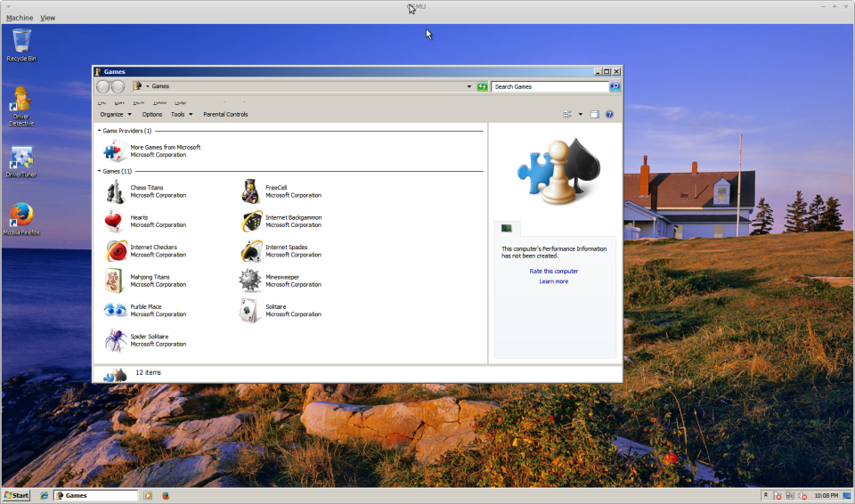
Task: Select the Spider Solitaire icon
Action: click(116, 340)
